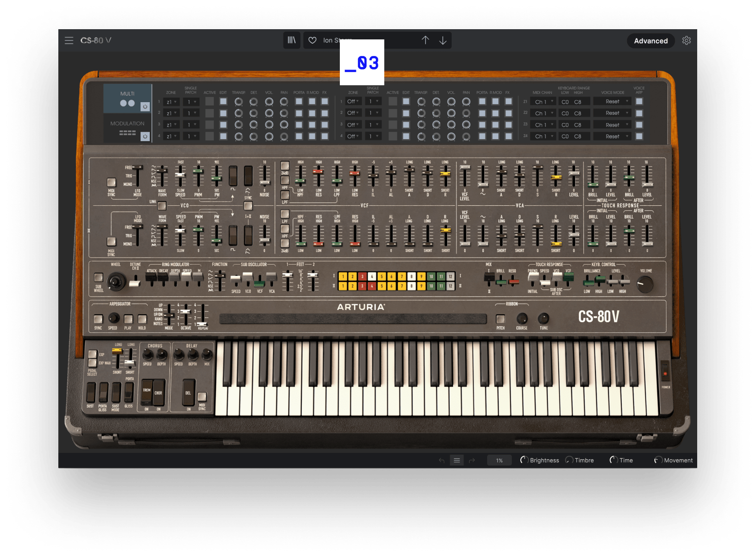Click the delay Mix knob

[207, 354]
